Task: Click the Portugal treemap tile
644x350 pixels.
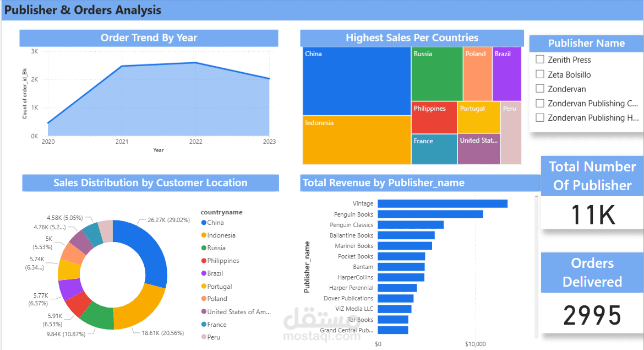Action: (x=479, y=117)
